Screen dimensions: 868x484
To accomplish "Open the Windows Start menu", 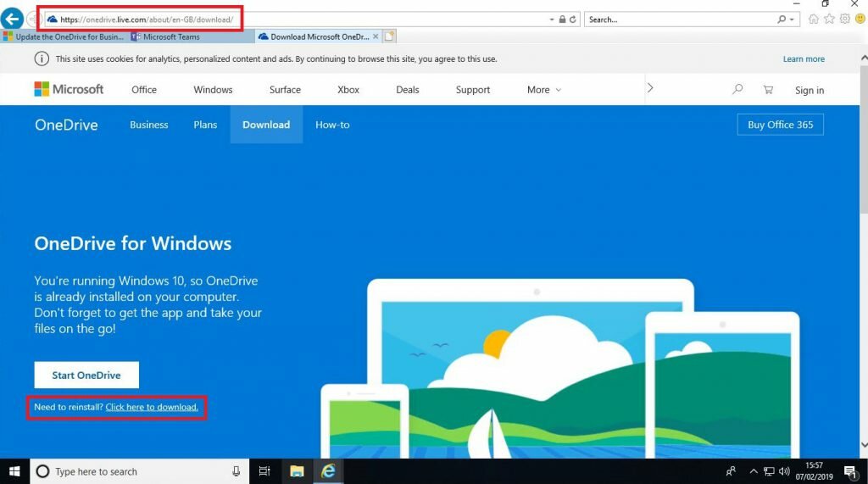I will coord(14,471).
